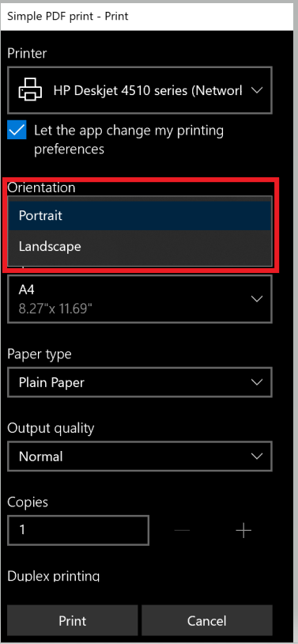Click the 'Duplex printing' label
The image size is (298, 644).
(x=54, y=575)
